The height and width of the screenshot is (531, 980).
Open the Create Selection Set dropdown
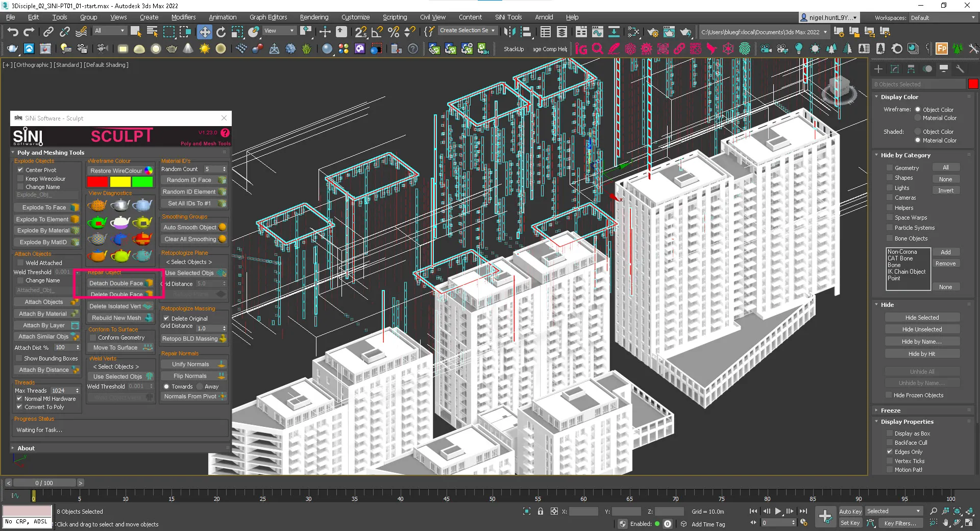pyautogui.click(x=467, y=31)
